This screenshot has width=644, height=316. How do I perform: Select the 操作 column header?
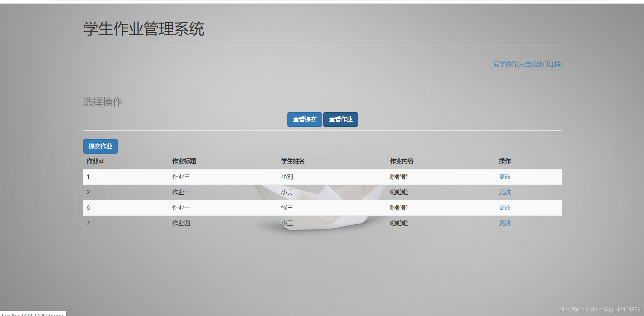click(x=505, y=161)
